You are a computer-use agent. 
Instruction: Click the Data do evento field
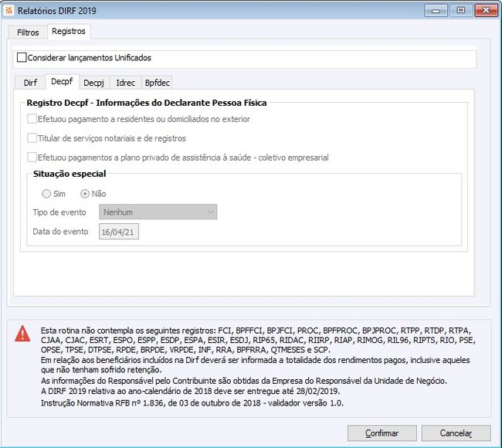[x=119, y=232]
